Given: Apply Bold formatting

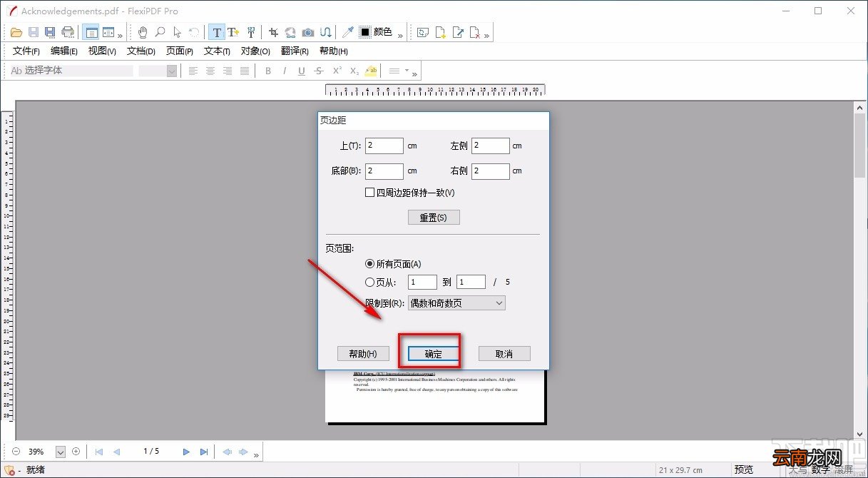Looking at the screenshot, I should pyautogui.click(x=268, y=71).
